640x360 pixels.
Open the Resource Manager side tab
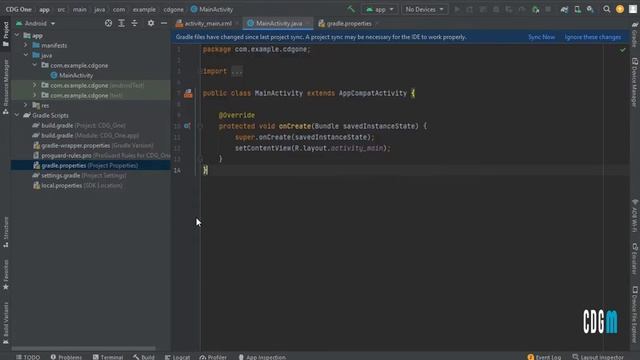(x=6, y=87)
